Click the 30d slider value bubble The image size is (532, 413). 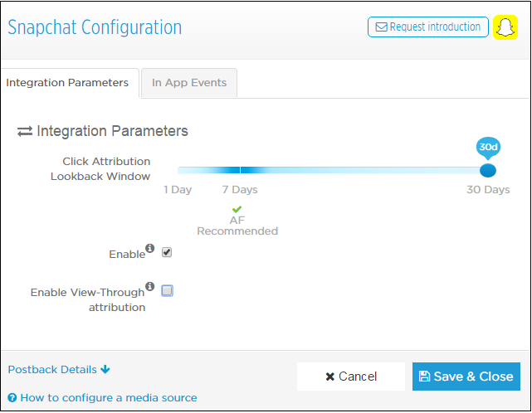tap(488, 148)
